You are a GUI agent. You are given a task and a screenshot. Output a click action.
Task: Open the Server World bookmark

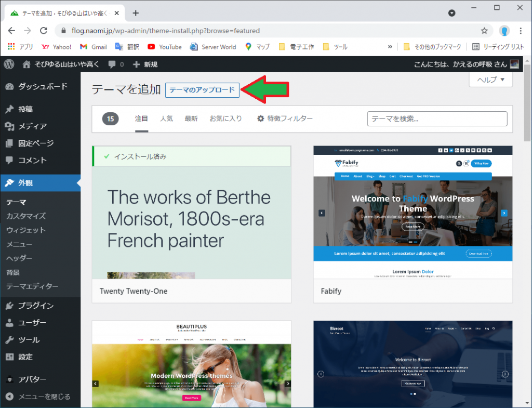click(x=213, y=47)
